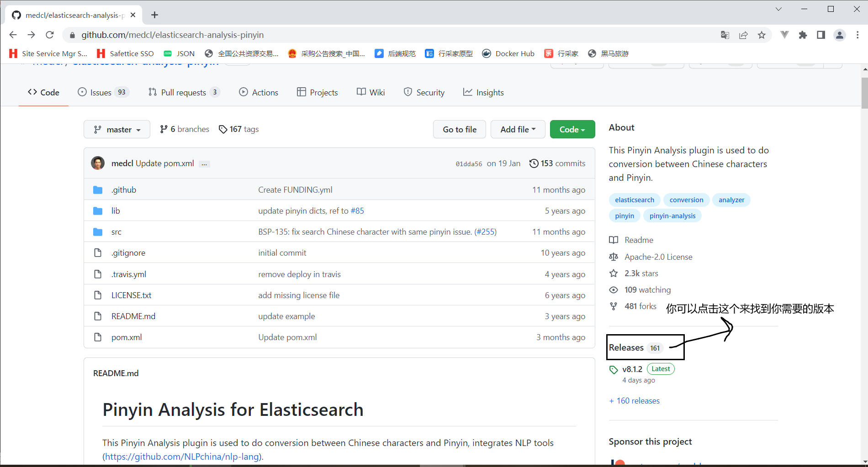Open the Actions tab
The image size is (868, 467).
click(259, 92)
